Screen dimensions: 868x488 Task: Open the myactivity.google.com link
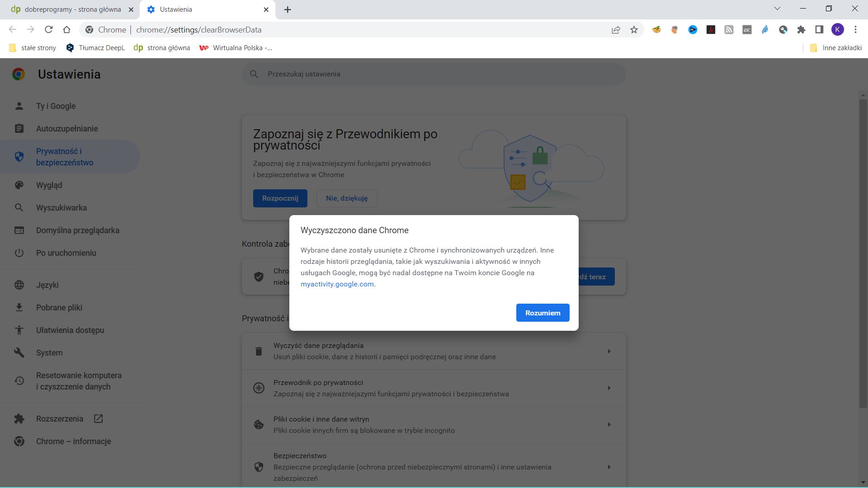(x=337, y=284)
